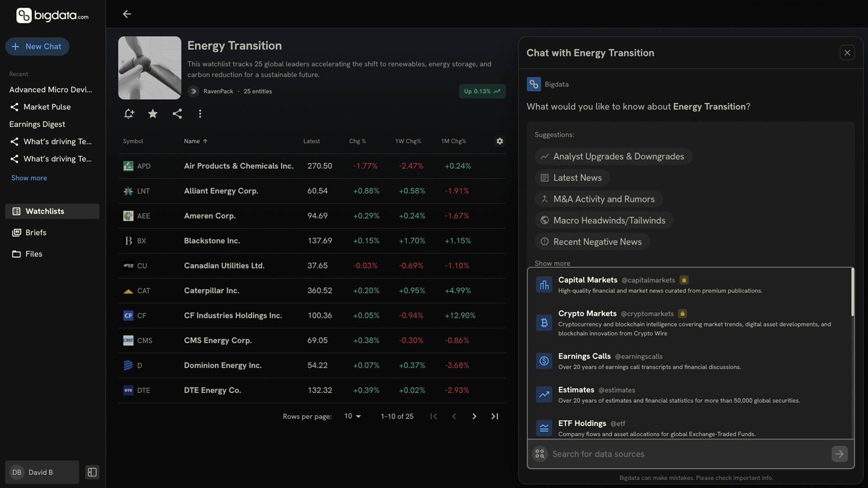
Task: Start a New Chat
Action: click(37, 47)
